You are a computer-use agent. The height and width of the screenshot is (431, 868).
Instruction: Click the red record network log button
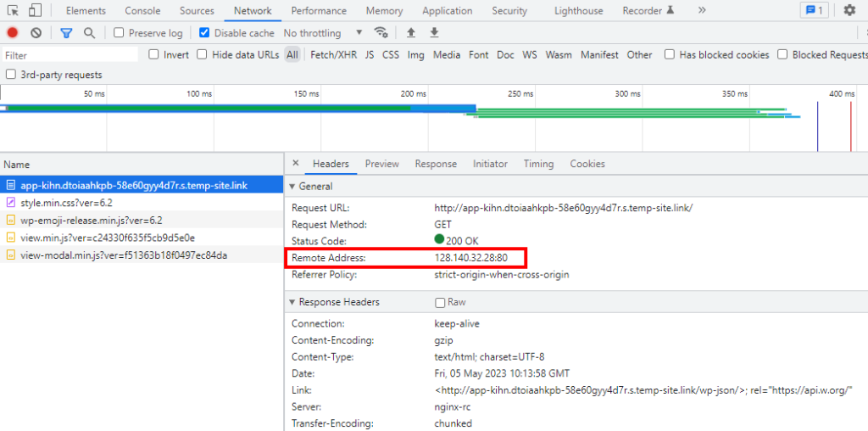pyautogui.click(x=12, y=33)
